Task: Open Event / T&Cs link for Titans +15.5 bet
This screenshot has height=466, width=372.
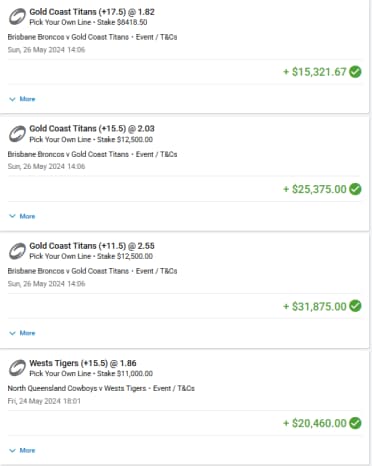Action: pyautogui.click(x=156, y=154)
